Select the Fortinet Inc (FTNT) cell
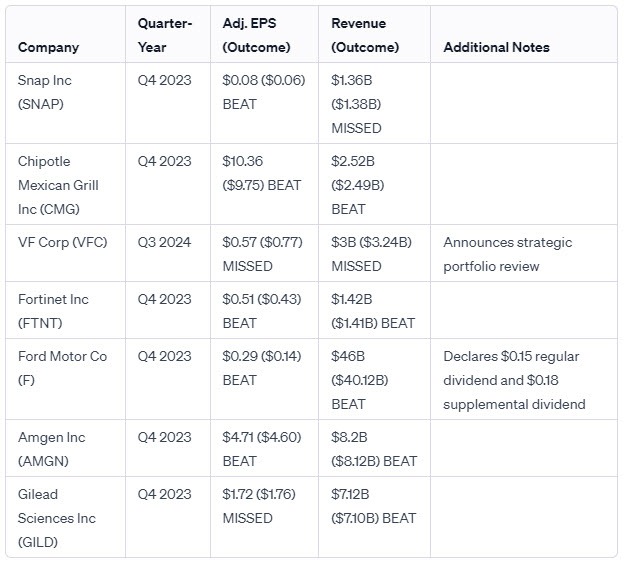627x570 pixels. click(52, 310)
